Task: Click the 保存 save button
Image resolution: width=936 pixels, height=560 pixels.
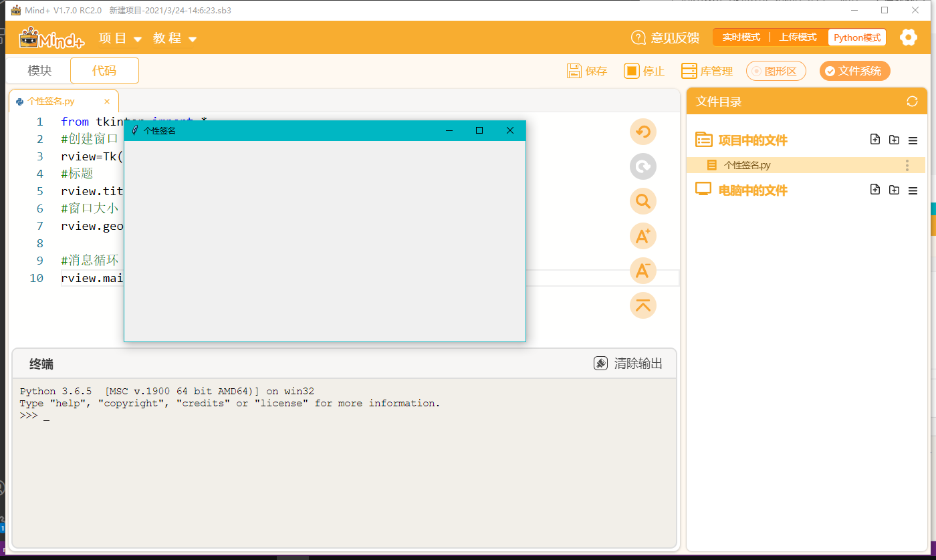Action: [x=586, y=71]
